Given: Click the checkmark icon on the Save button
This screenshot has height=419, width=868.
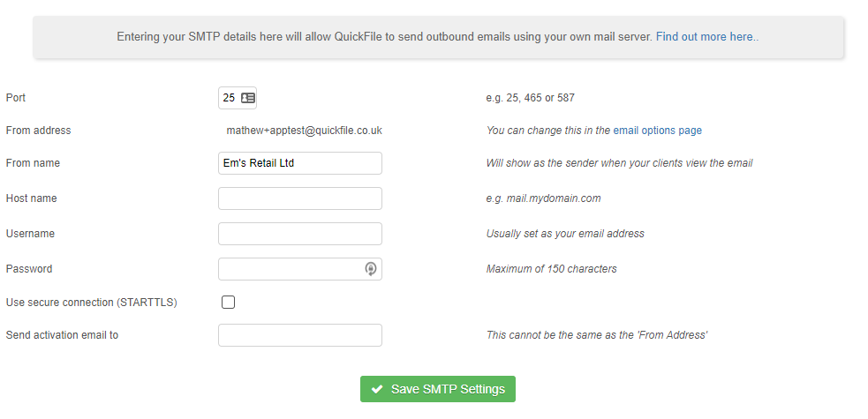Looking at the screenshot, I should click(377, 389).
